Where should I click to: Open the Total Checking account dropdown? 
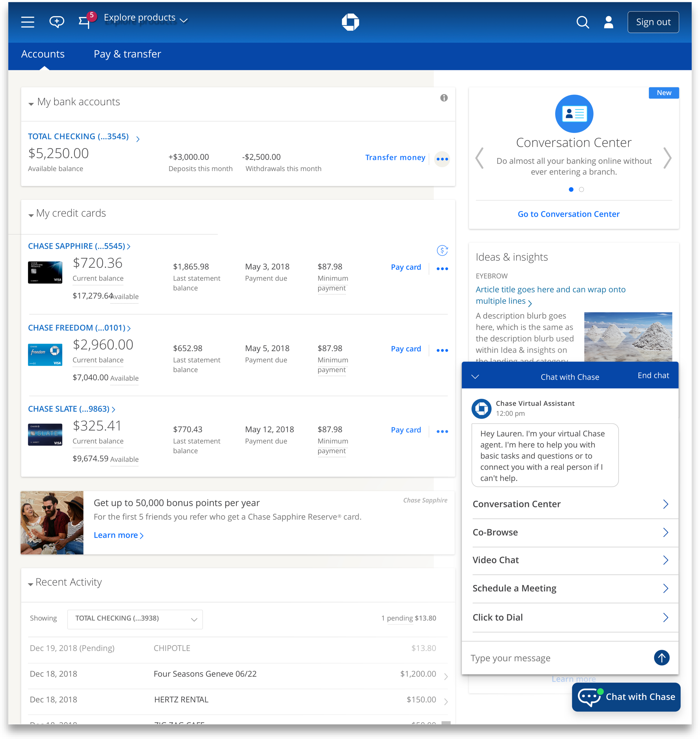[x=135, y=619]
